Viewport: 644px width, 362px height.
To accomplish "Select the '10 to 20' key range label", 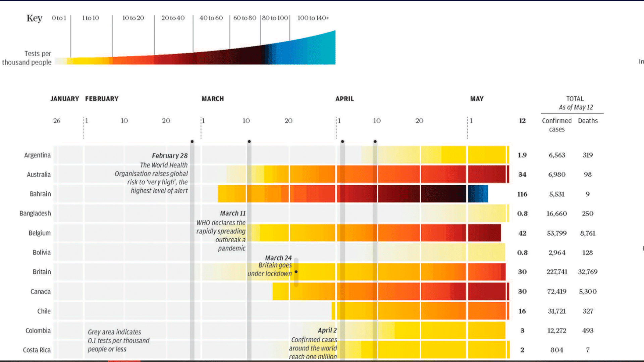I will (133, 18).
